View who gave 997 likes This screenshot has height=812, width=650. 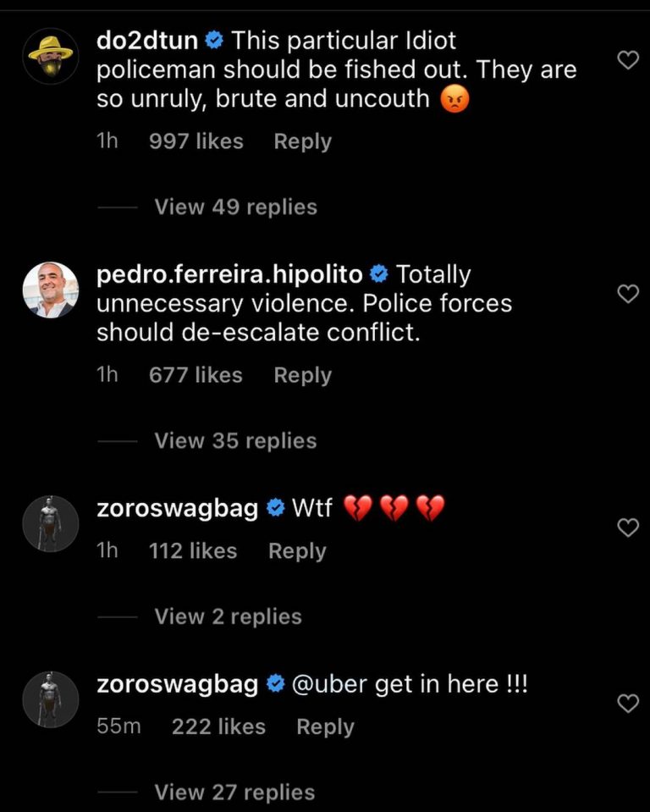(196, 141)
